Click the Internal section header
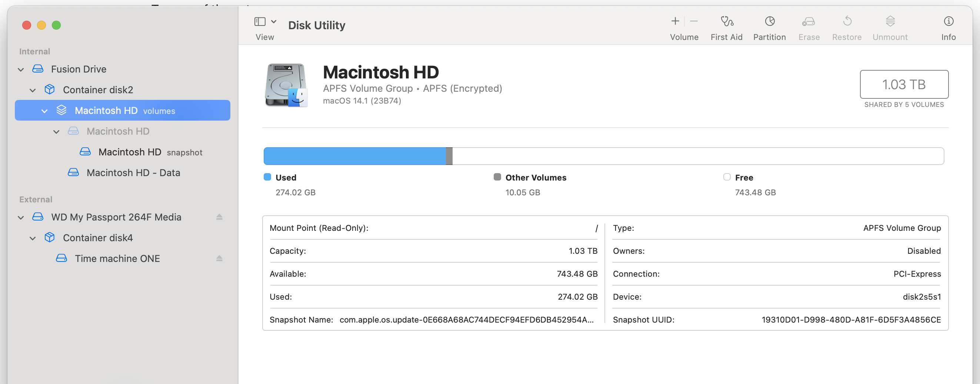980x384 pixels. point(34,51)
